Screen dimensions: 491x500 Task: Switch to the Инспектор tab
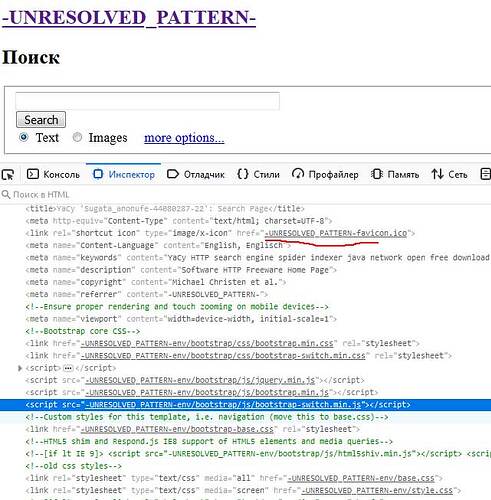click(x=124, y=174)
